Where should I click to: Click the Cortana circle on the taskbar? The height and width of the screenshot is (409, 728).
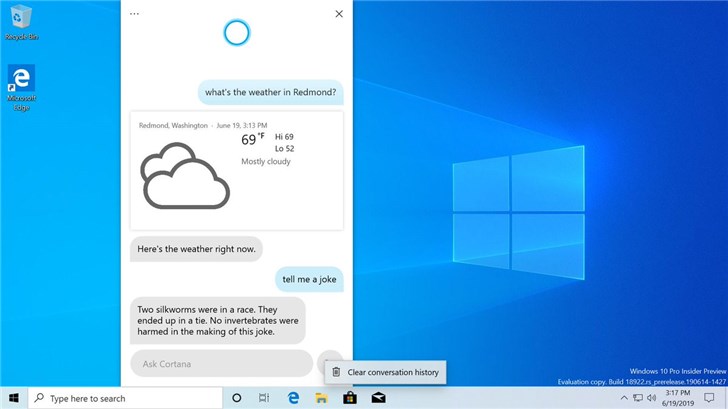pyautogui.click(x=237, y=398)
